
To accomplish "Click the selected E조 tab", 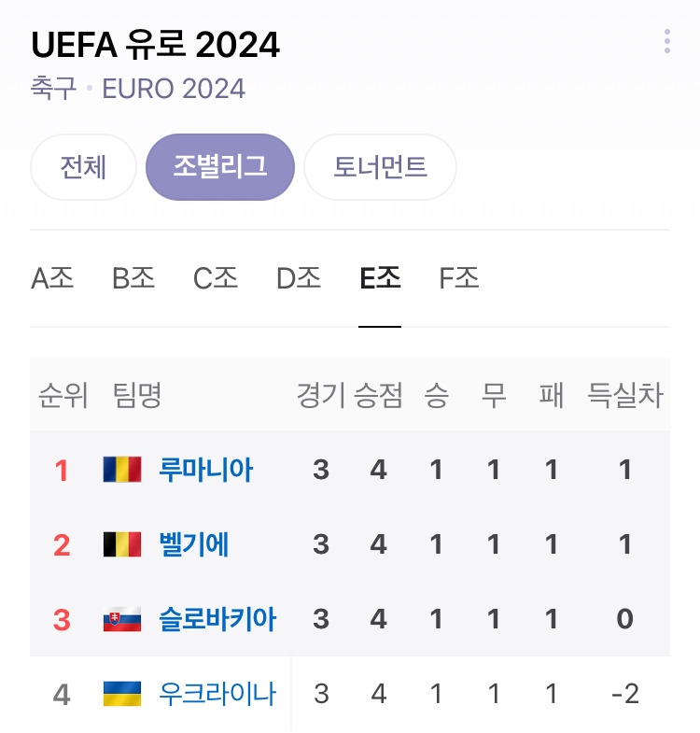I will tap(380, 278).
